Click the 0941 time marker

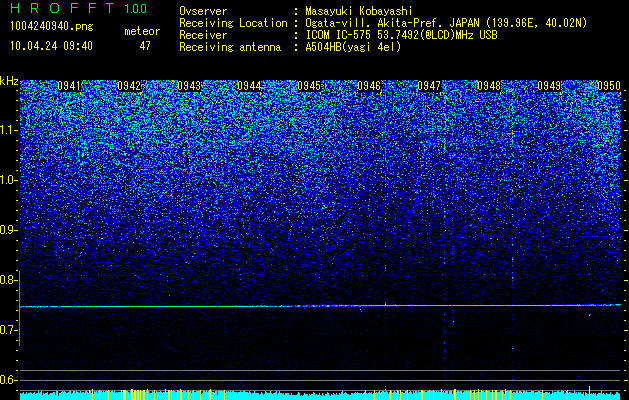click(x=69, y=86)
